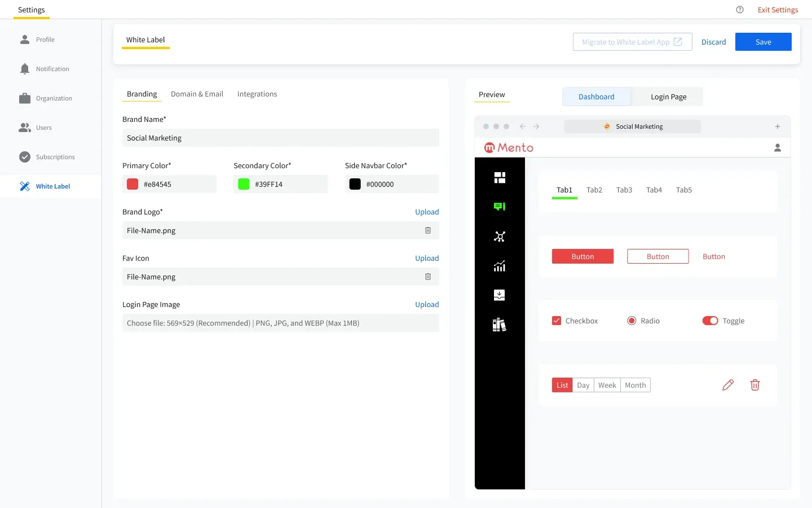812x508 pixels.
Task: Click Migrate to White Label App button
Action: point(633,42)
